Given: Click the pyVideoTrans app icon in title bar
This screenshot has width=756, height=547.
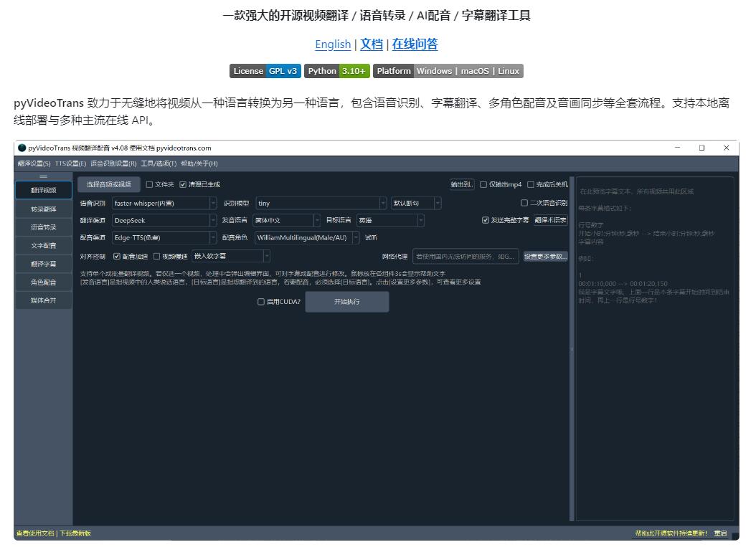Looking at the screenshot, I should click(x=22, y=148).
